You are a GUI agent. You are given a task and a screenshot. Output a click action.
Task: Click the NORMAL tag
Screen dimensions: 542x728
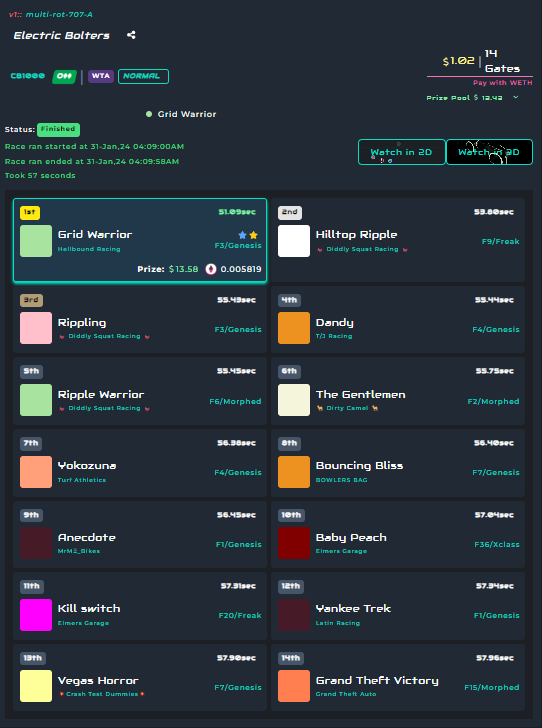(143, 76)
